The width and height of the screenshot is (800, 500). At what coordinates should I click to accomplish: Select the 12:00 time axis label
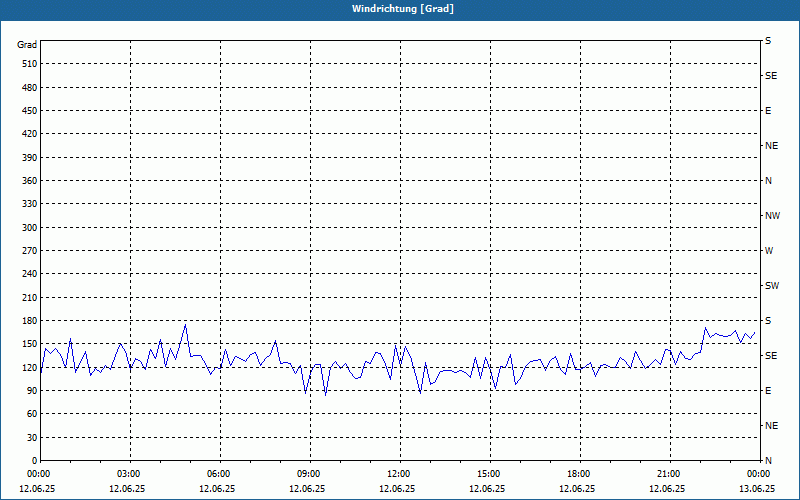coord(401,474)
